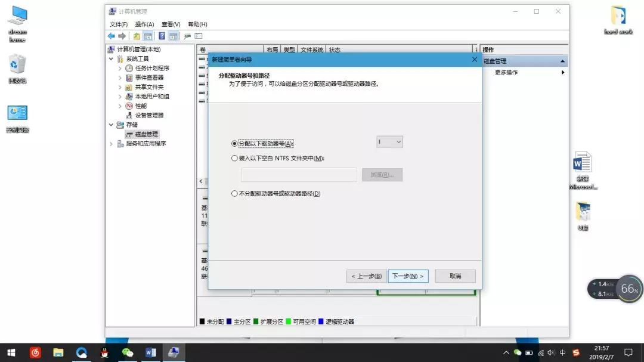Viewport: 644px width, 362px height.
Task: Click the green 可用空间 legend swatch
Action: click(287, 321)
